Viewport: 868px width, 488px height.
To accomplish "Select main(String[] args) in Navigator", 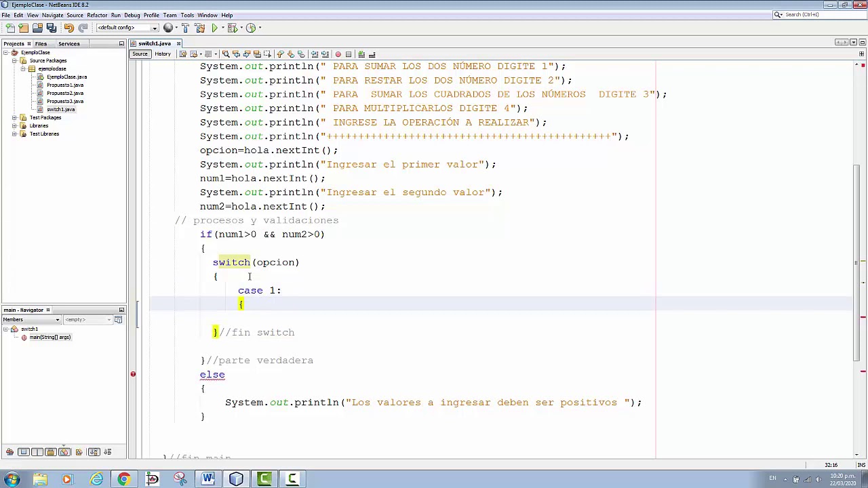I will [x=50, y=337].
